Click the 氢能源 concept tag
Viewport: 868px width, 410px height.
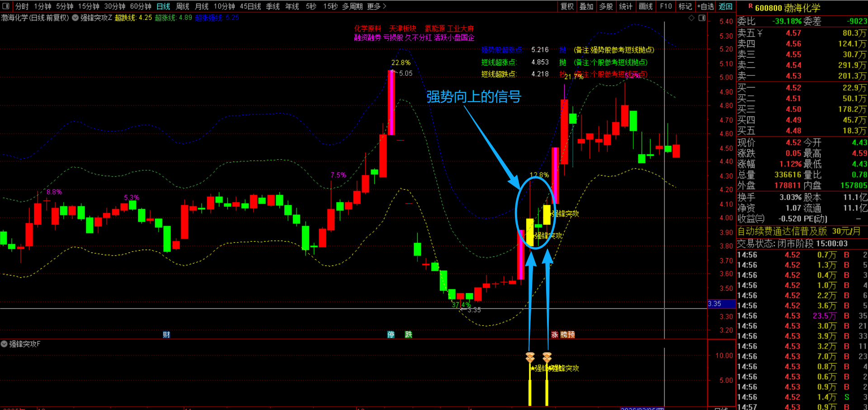434,28
